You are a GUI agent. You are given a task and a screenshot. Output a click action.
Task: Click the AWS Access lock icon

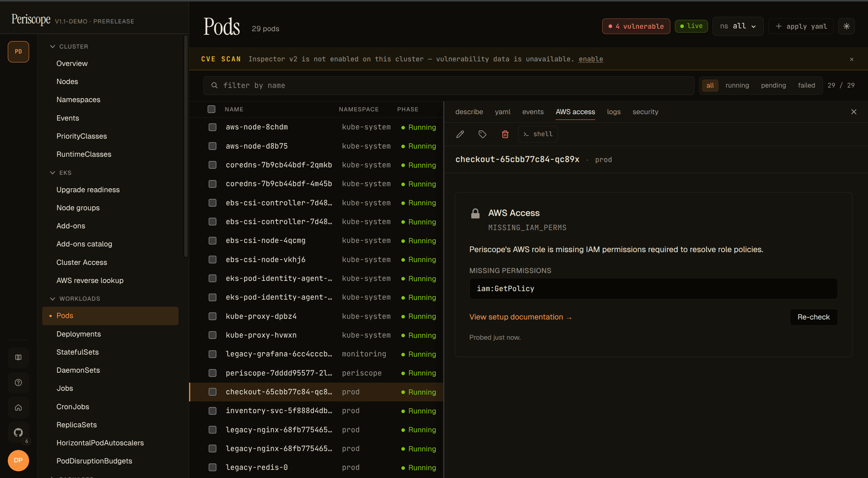[475, 213]
